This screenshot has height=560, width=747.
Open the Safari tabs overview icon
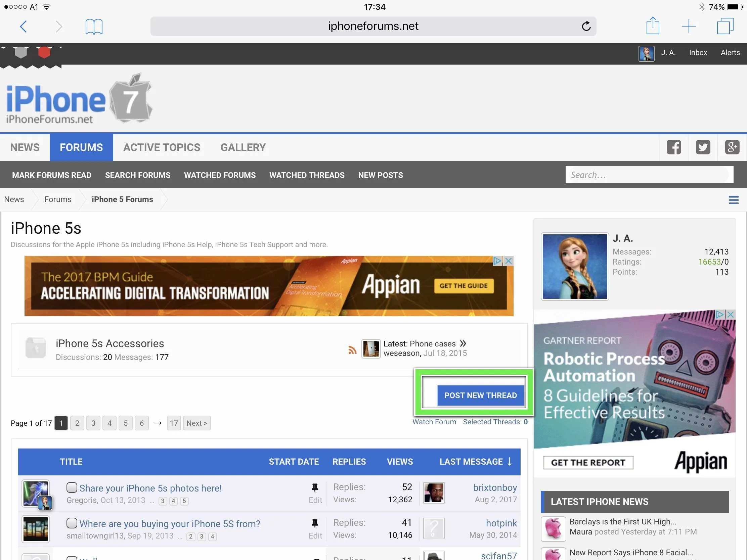pos(725,26)
